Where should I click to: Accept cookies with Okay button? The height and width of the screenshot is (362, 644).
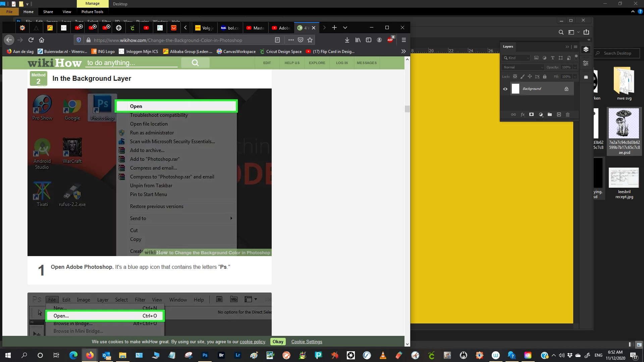pyautogui.click(x=278, y=342)
